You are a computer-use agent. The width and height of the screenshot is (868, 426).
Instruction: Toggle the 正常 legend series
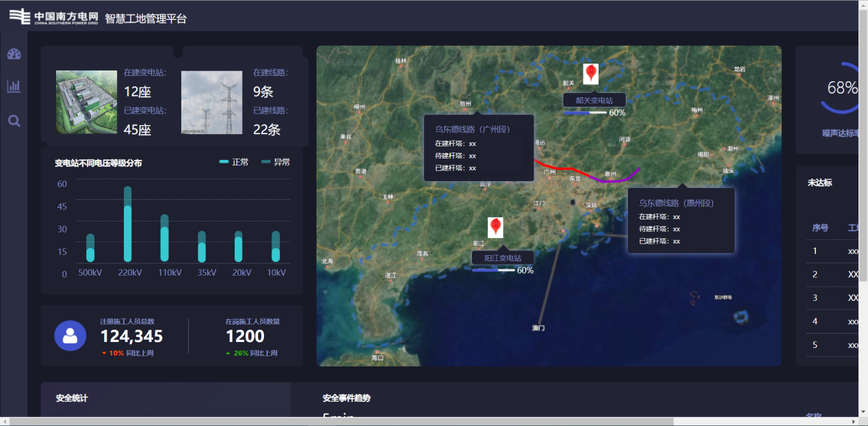[234, 162]
